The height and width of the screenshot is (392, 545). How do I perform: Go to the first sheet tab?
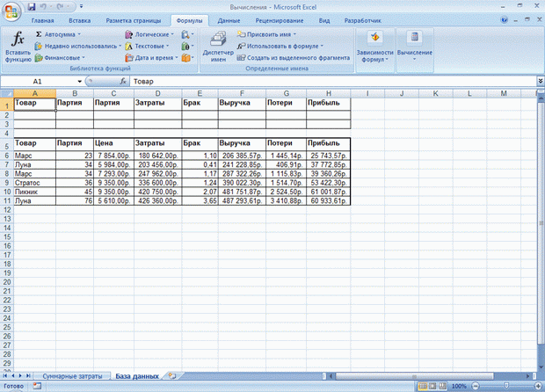(5, 375)
